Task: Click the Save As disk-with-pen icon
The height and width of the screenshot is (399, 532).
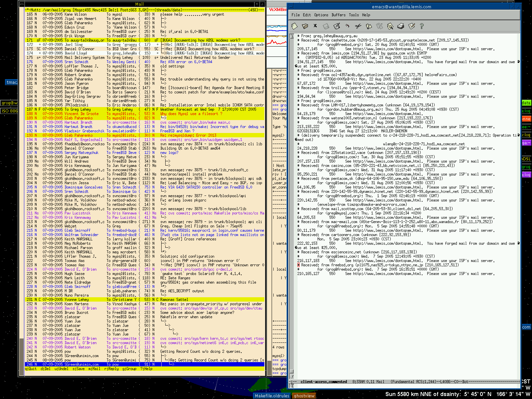Action: (x=337, y=26)
